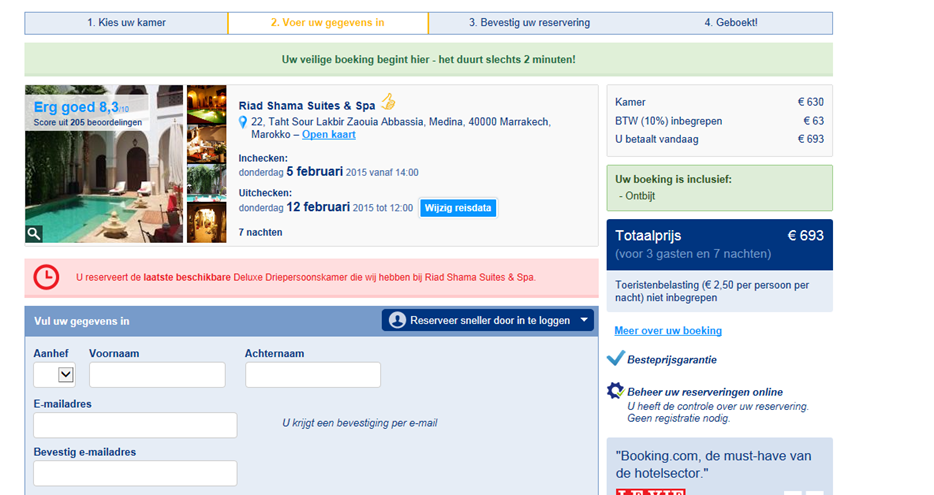The height and width of the screenshot is (495, 934).
Task: Click the user avatar icon in login button
Action: (x=397, y=320)
